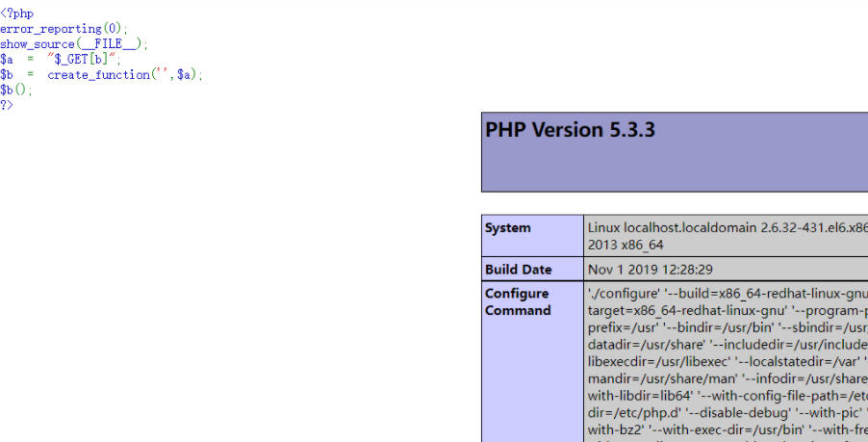Click the '2013 x86_64' text line
This screenshot has width=868, height=442.
[x=625, y=245]
